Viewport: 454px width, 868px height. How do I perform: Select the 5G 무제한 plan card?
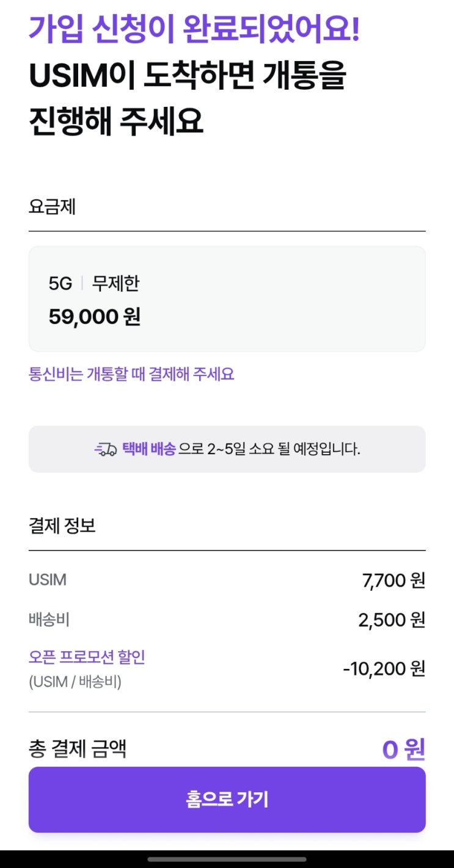tap(227, 298)
